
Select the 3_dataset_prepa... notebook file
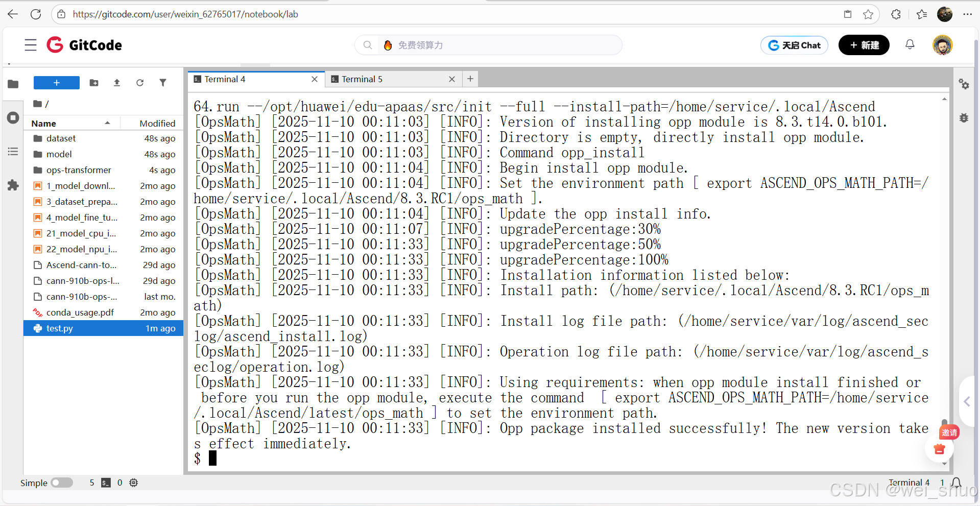pos(104,202)
